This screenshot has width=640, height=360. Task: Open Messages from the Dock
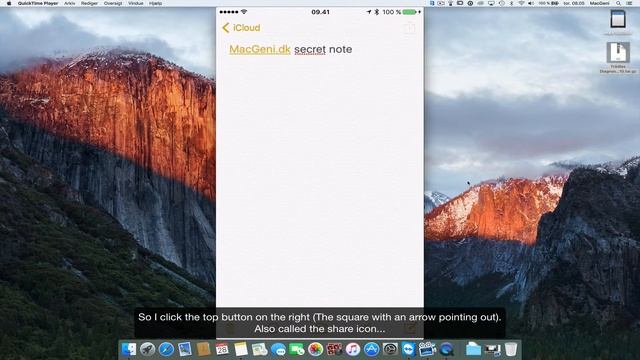(278, 349)
